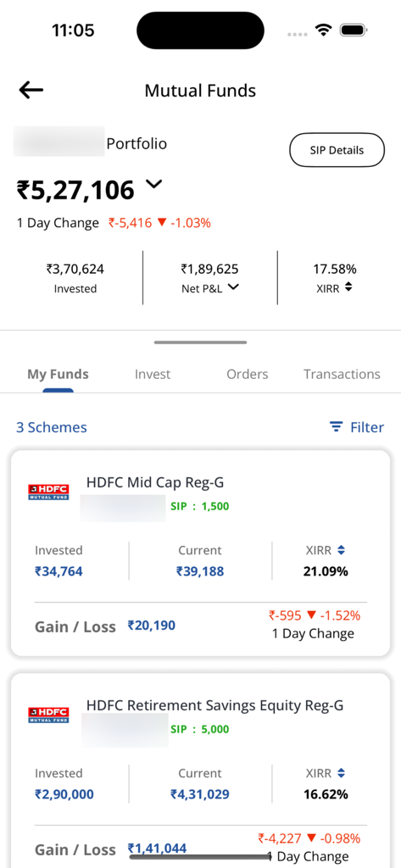Open the Filter option
Screen dimensions: 401x868
pos(357,427)
